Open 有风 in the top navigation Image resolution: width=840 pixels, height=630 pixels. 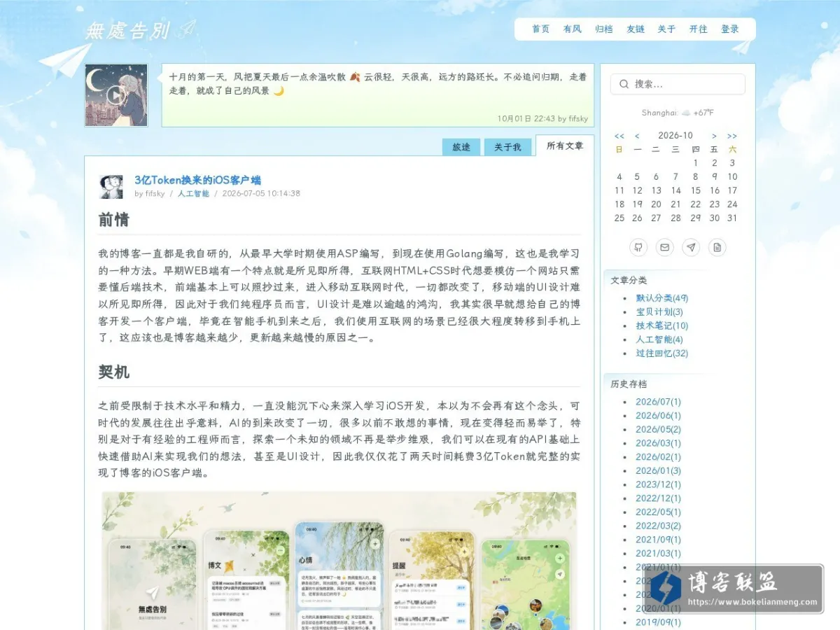[x=572, y=29]
